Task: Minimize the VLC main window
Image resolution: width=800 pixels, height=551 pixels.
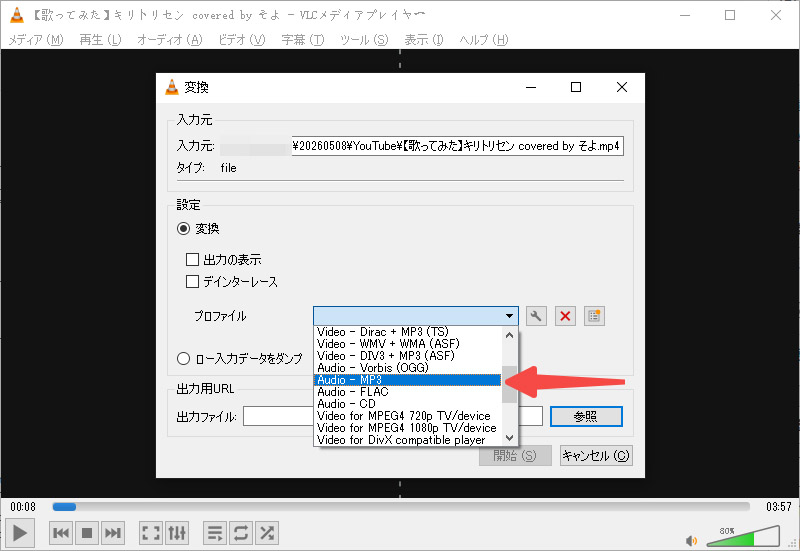Action: (x=685, y=15)
